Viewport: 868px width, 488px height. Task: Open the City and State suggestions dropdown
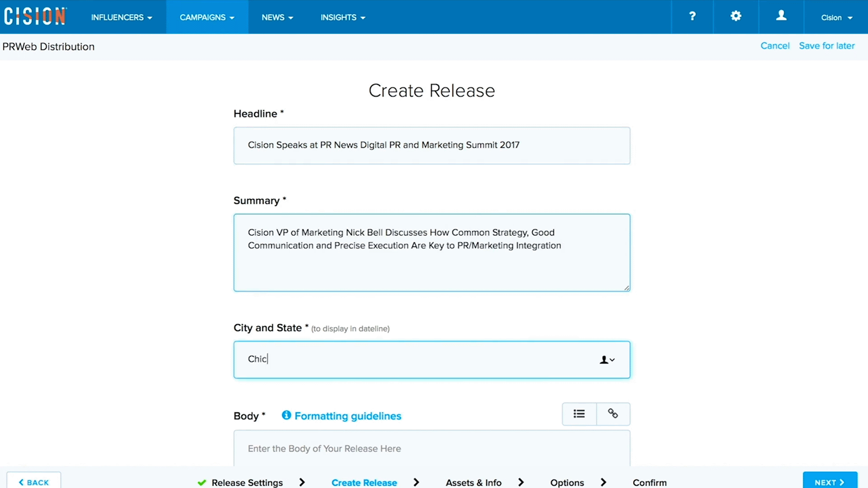point(611,361)
